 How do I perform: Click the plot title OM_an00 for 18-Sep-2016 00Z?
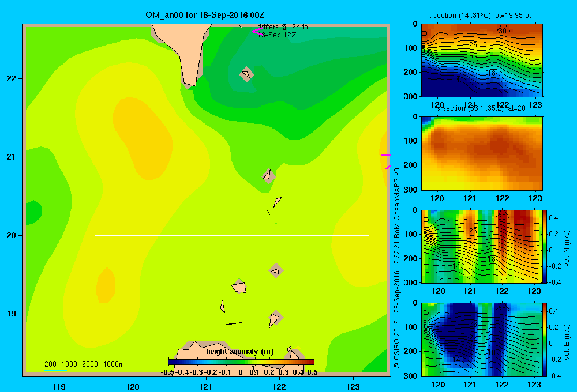click(x=205, y=15)
